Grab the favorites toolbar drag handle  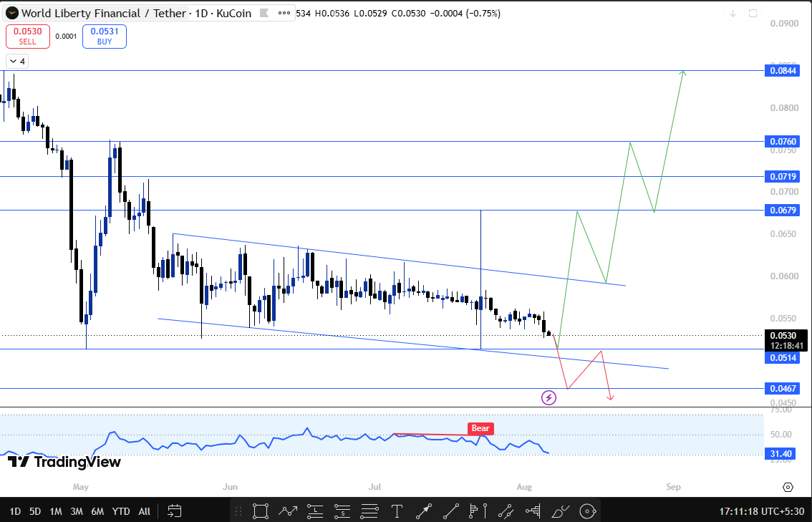tap(238, 511)
